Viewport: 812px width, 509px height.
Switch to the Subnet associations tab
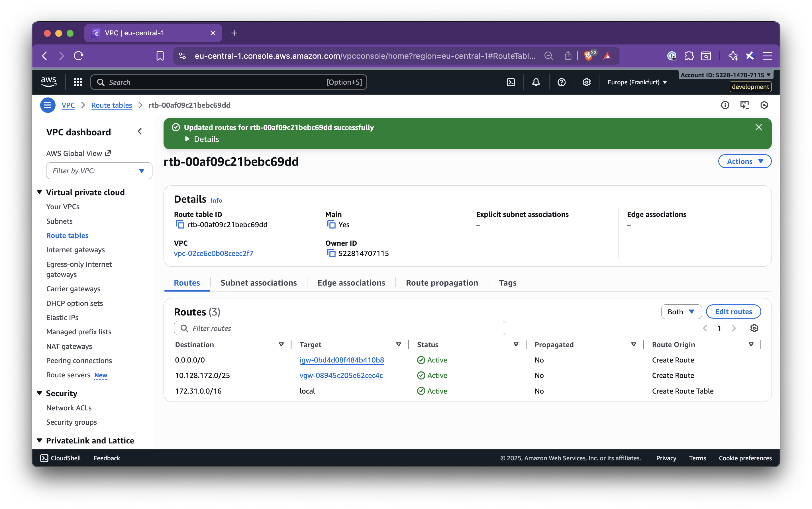coord(258,282)
